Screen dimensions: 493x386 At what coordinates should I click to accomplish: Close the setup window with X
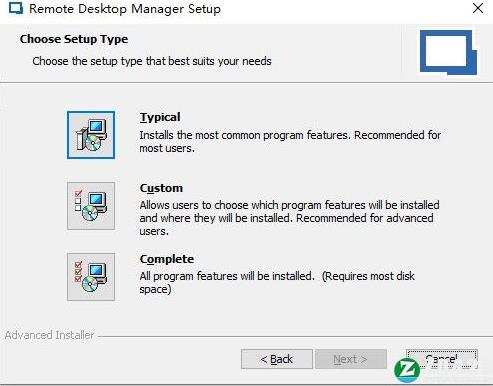tap(478, 8)
